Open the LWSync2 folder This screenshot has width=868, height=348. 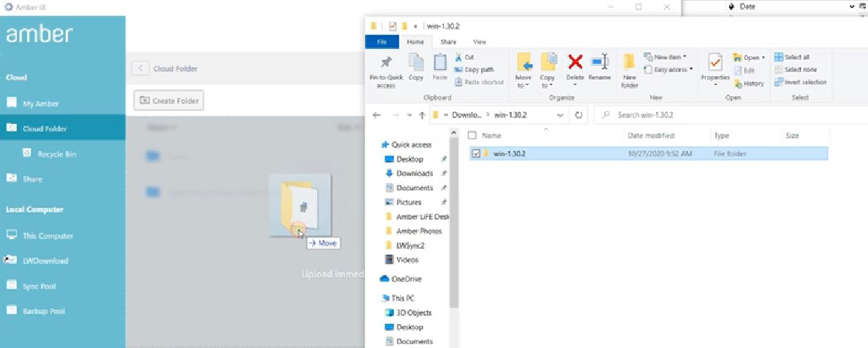[x=410, y=245]
